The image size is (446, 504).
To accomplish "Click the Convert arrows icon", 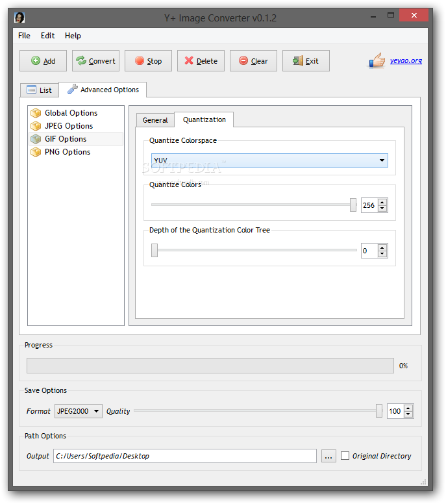I will [81, 60].
